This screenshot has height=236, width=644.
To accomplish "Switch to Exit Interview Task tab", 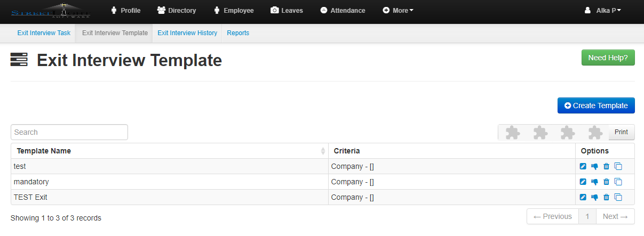I will (44, 33).
